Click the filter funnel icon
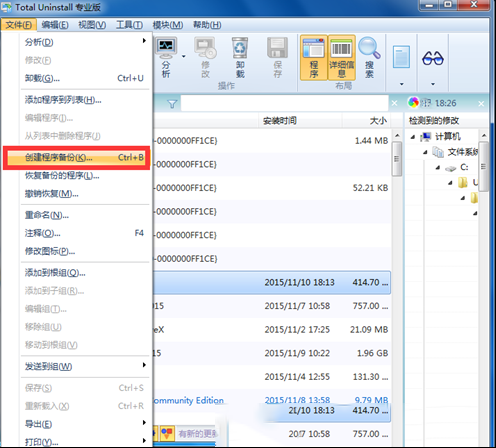The width and height of the screenshot is (496, 448). (172, 104)
